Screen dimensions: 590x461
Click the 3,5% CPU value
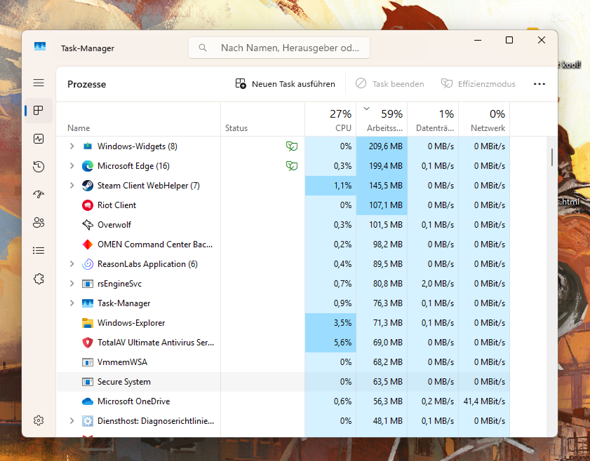tap(342, 323)
